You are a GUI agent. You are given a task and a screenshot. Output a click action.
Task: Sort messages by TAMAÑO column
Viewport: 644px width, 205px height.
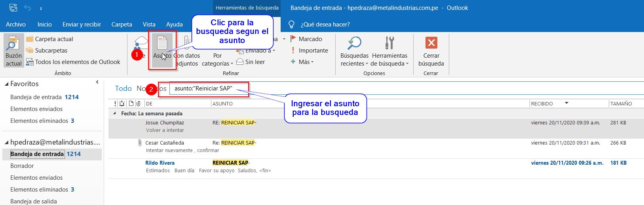pos(621,103)
